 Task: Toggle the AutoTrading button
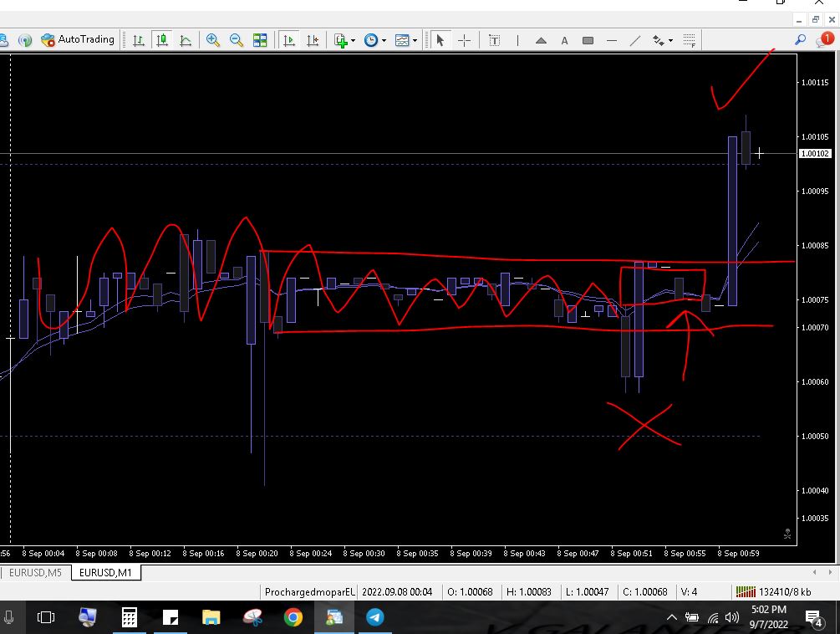(x=78, y=39)
